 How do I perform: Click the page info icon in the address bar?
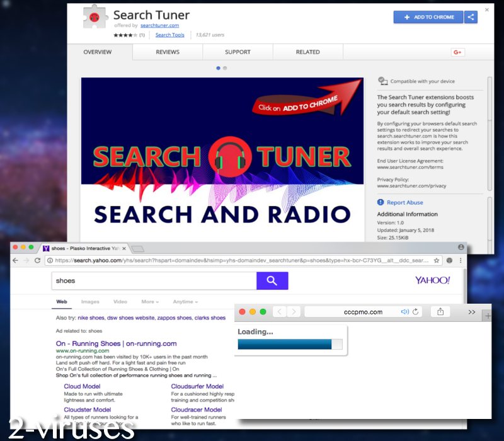click(x=49, y=260)
